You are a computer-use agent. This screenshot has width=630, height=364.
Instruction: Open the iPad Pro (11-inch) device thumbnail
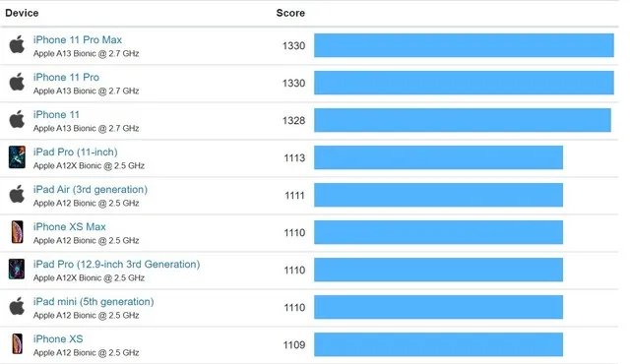17,157
